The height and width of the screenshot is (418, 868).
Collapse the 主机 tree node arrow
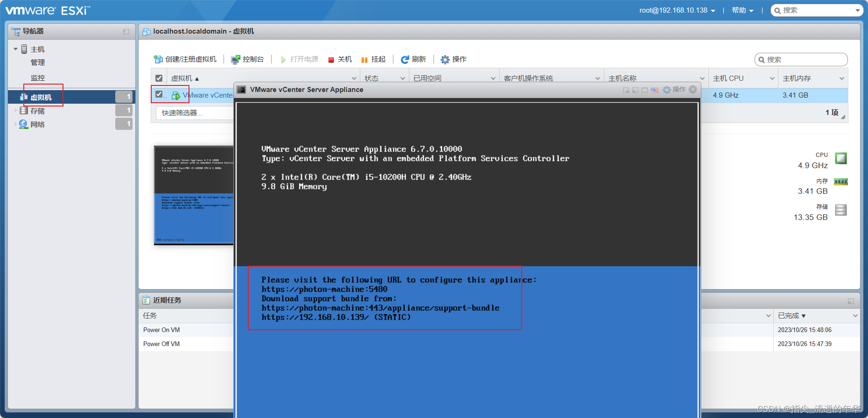coord(15,49)
